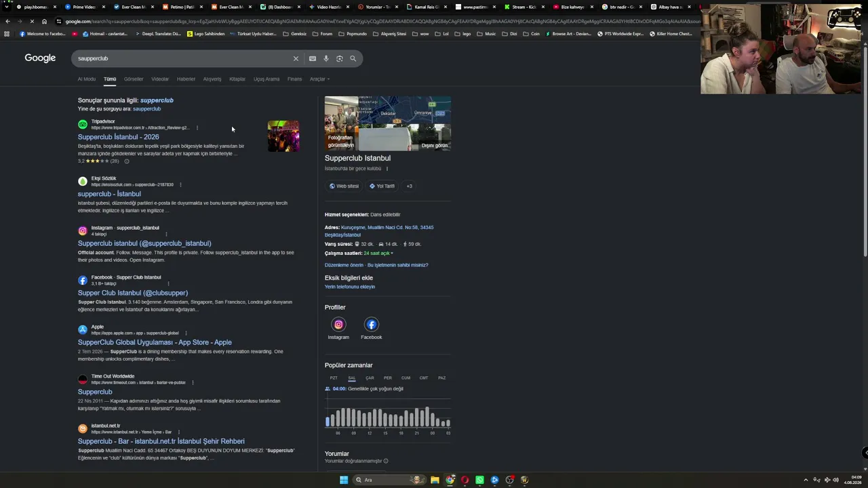
Task: Search by image using the lens icon
Action: pos(340,58)
